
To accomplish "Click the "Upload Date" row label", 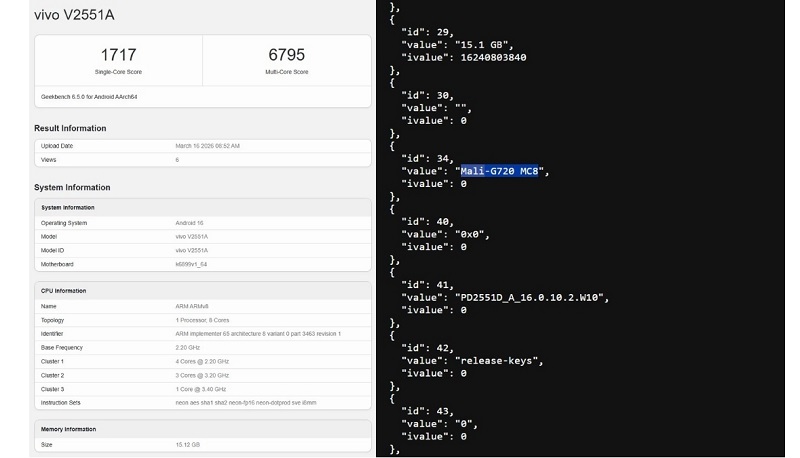I will pos(57,146).
